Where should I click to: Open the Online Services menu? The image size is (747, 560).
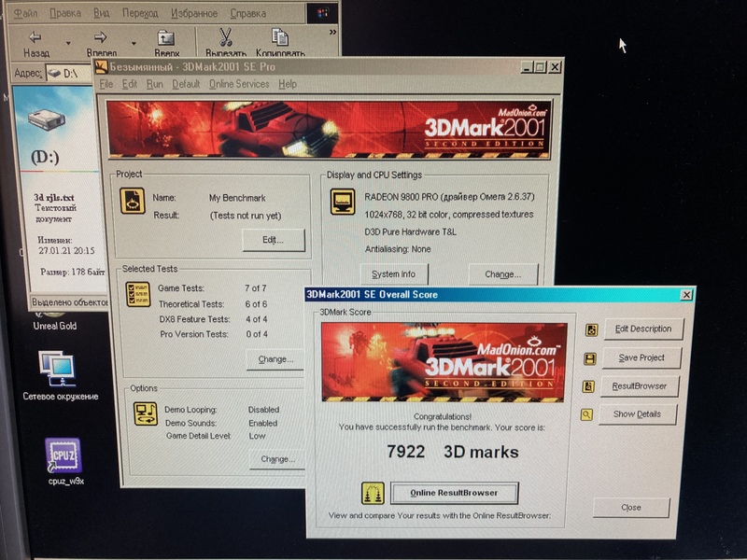[x=239, y=84]
